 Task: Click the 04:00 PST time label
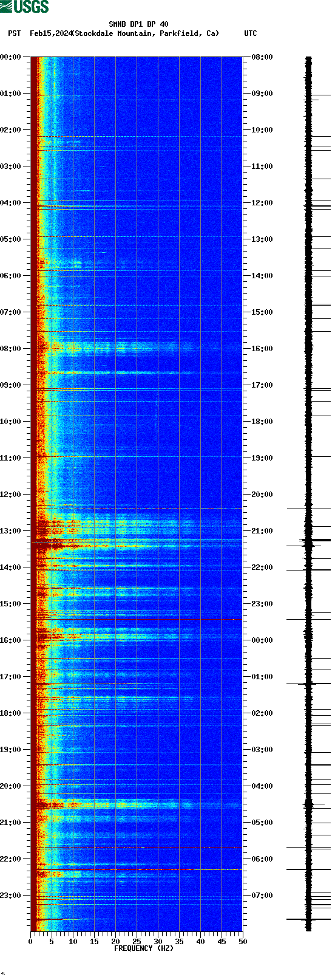[x=10, y=203]
